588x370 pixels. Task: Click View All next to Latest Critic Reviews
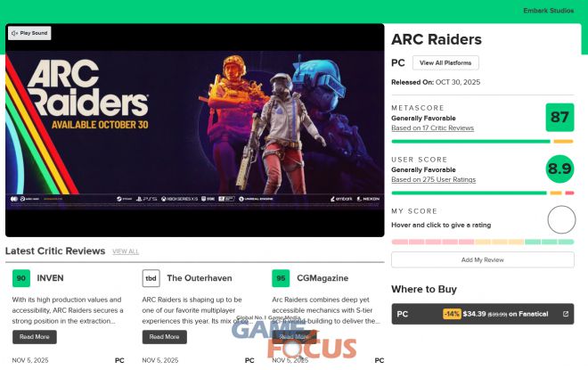tap(126, 251)
